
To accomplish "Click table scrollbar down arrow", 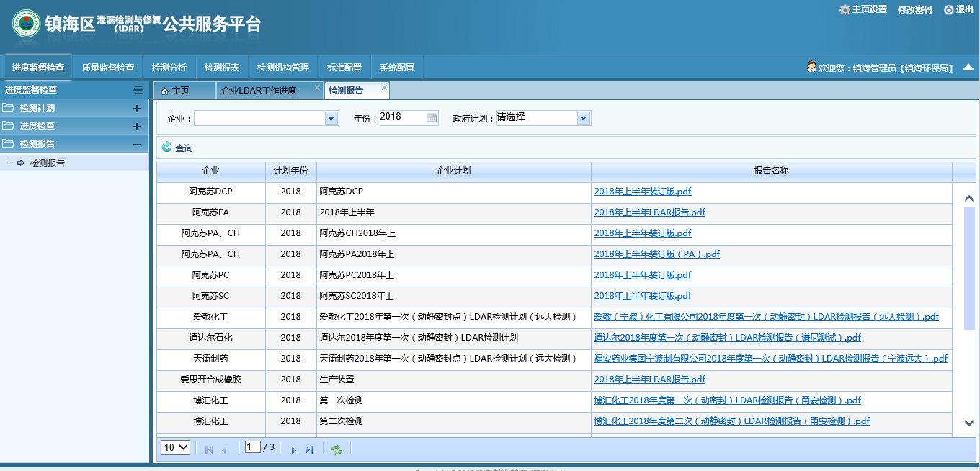I will 969,423.
